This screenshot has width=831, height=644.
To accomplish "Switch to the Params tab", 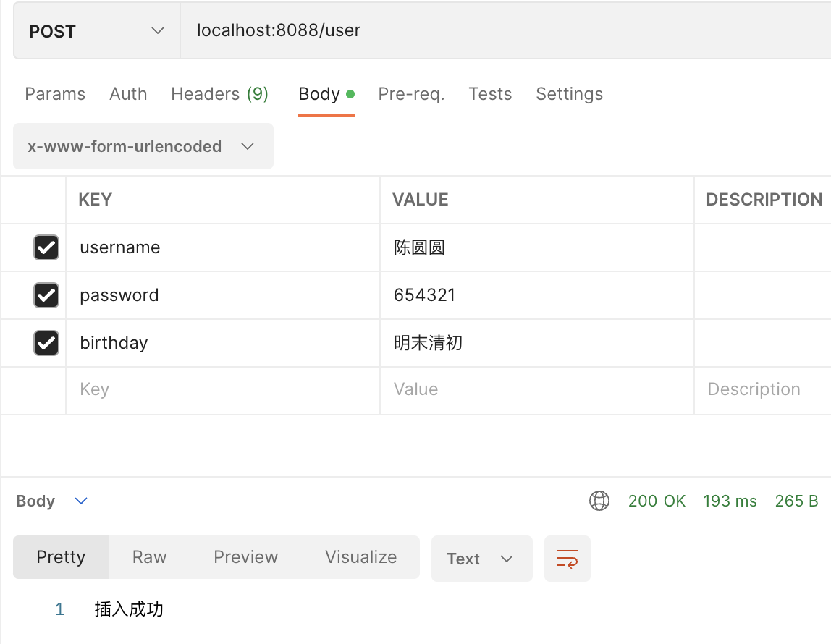I will click(x=55, y=94).
